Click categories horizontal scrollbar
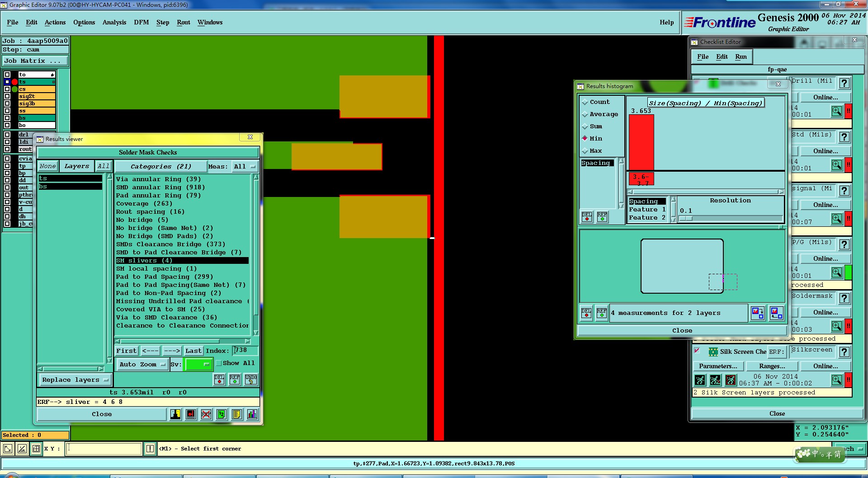868x478 pixels. [x=183, y=341]
